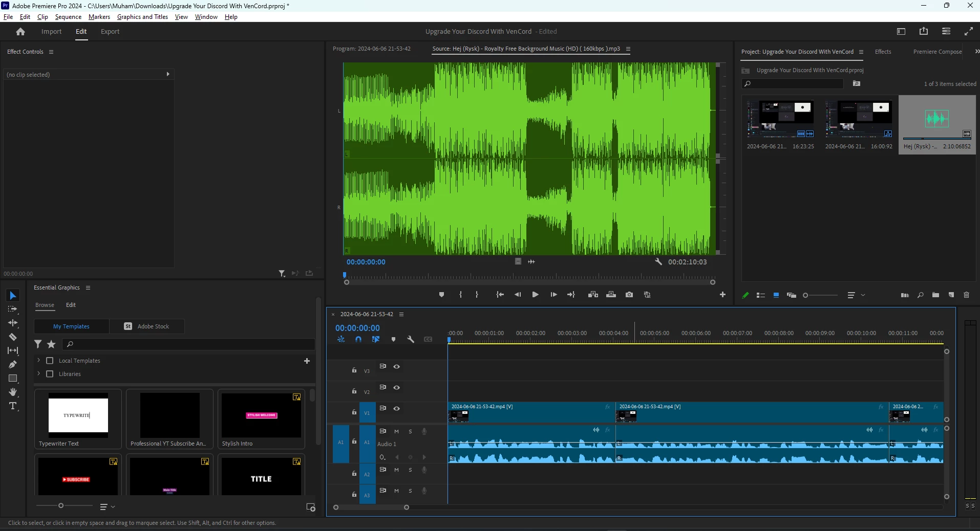Viewport: 980px width, 531px height.
Task: Open timeline display settings wrench
Action: click(411, 339)
